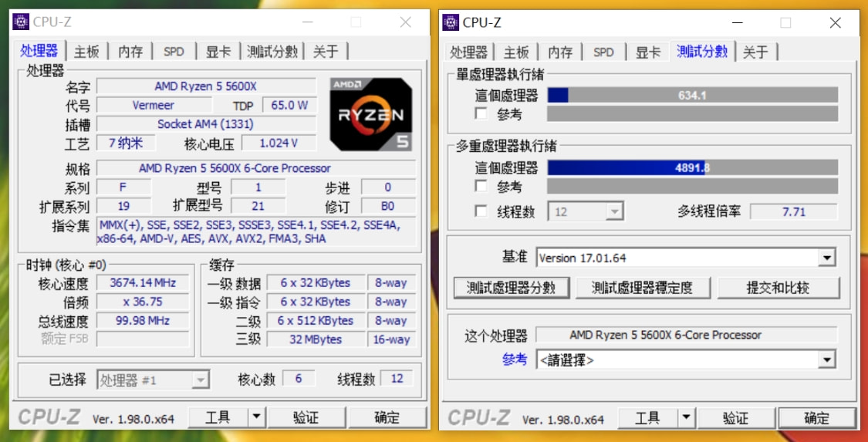
Task: Click the 指令集 instruction list box
Action: pyautogui.click(x=255, y=231)
